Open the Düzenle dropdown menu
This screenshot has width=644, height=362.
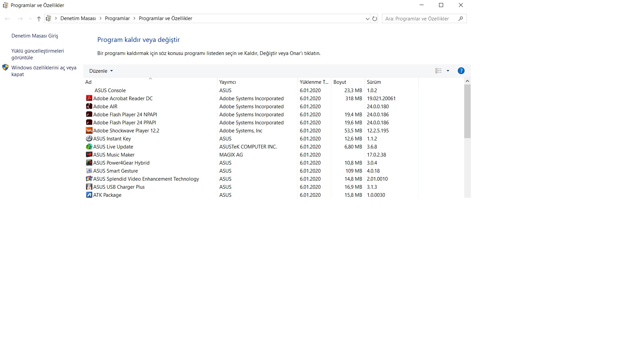point(101,71)
